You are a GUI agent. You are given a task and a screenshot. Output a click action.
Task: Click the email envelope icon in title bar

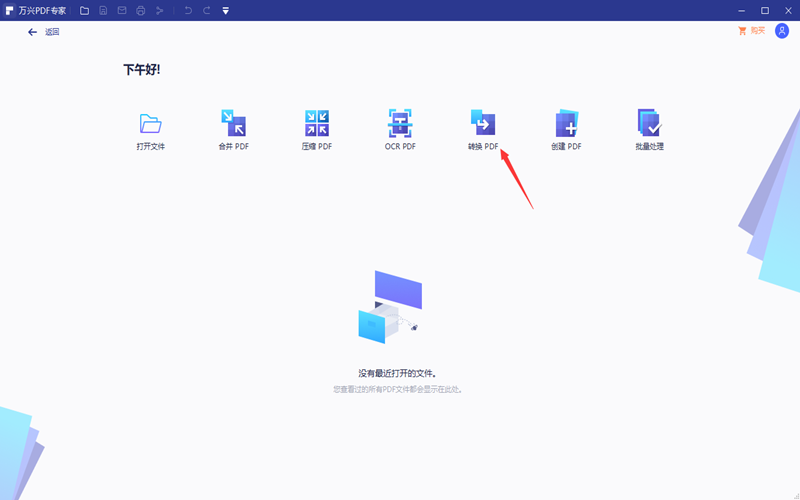coord(122,11)
